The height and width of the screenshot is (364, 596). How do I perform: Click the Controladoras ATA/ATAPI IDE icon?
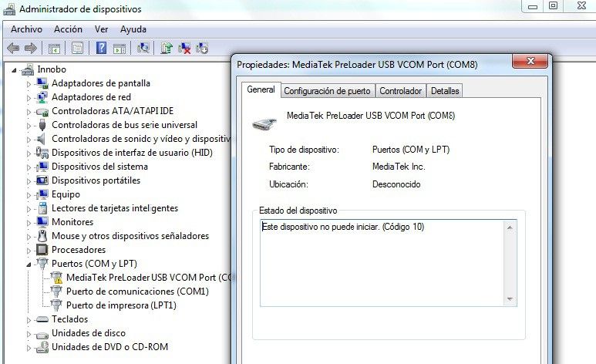[x=42, y=112]
